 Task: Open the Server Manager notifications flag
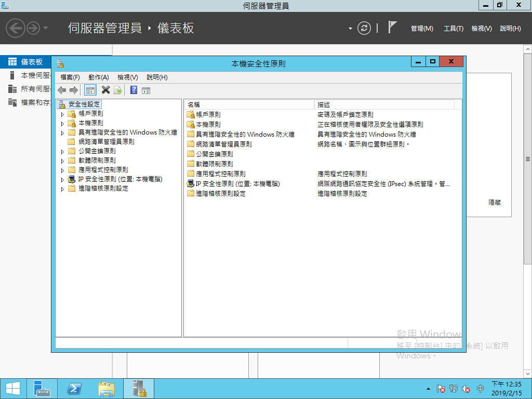tap(392, 28)
